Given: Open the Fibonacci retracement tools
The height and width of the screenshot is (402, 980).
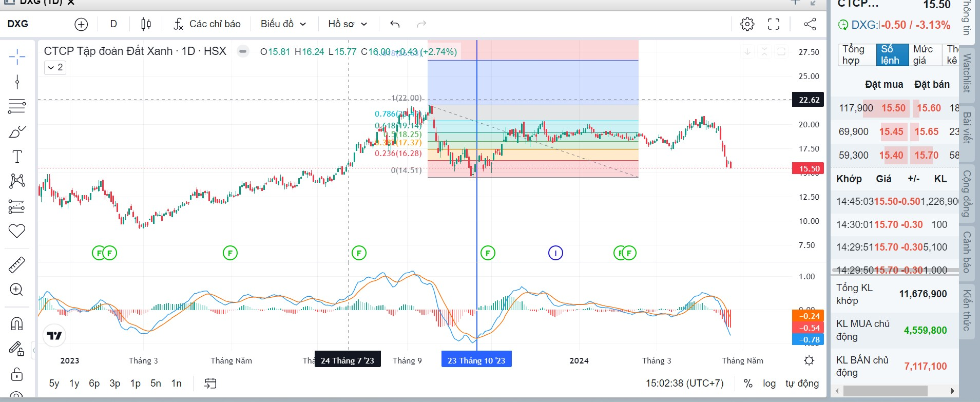Looking at the screenshot, I should pyautogui.click(x=17, y=106).
